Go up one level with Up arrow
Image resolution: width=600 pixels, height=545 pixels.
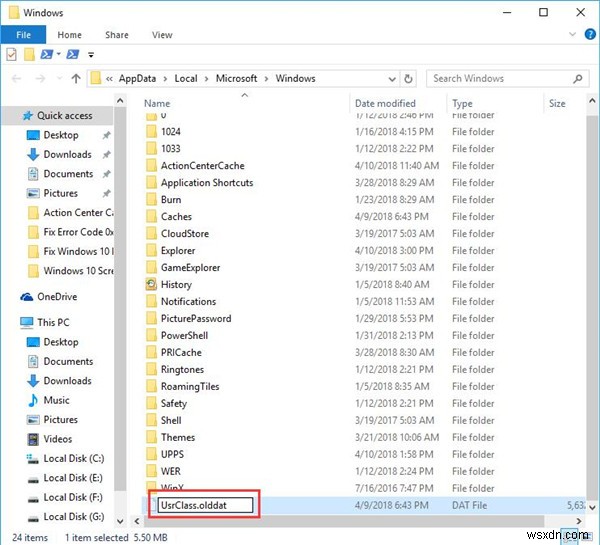(x=76, y=79)
